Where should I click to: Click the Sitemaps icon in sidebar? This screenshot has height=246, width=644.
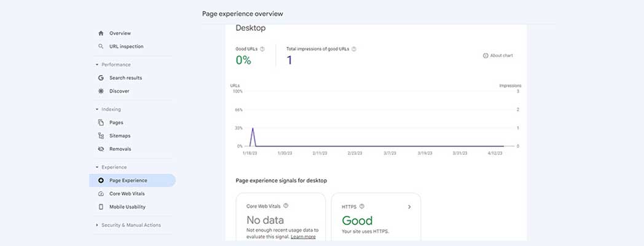(101, 136)
